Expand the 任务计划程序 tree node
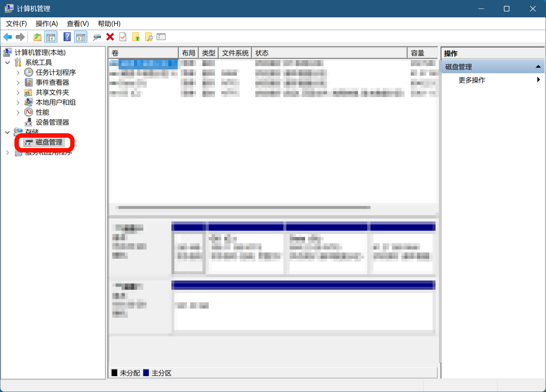Screen dimensions: 546x392 click(18, 73)
